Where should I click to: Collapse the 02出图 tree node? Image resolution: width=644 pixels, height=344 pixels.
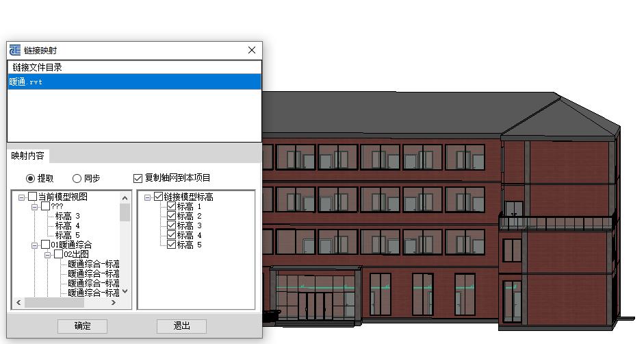coord(48,254)
